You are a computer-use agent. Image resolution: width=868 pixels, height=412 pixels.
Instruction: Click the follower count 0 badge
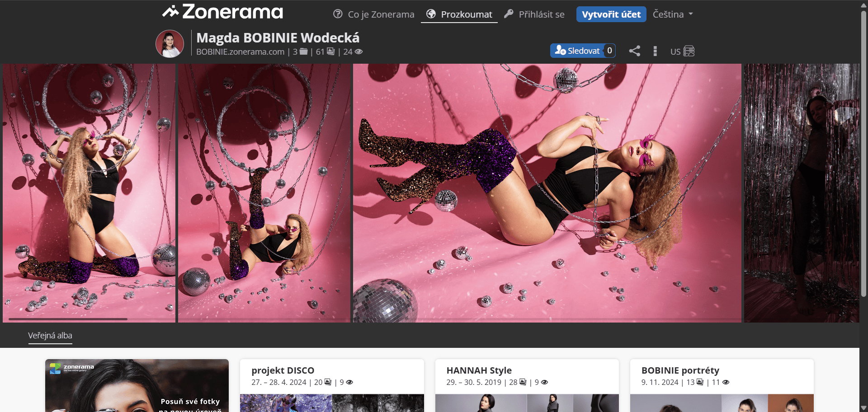pyautogui.click(x=609, y=51)
